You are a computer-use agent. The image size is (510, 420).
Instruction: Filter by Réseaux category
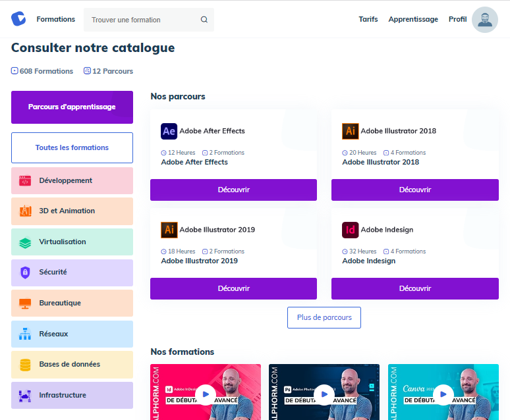(x=72, y=334)
